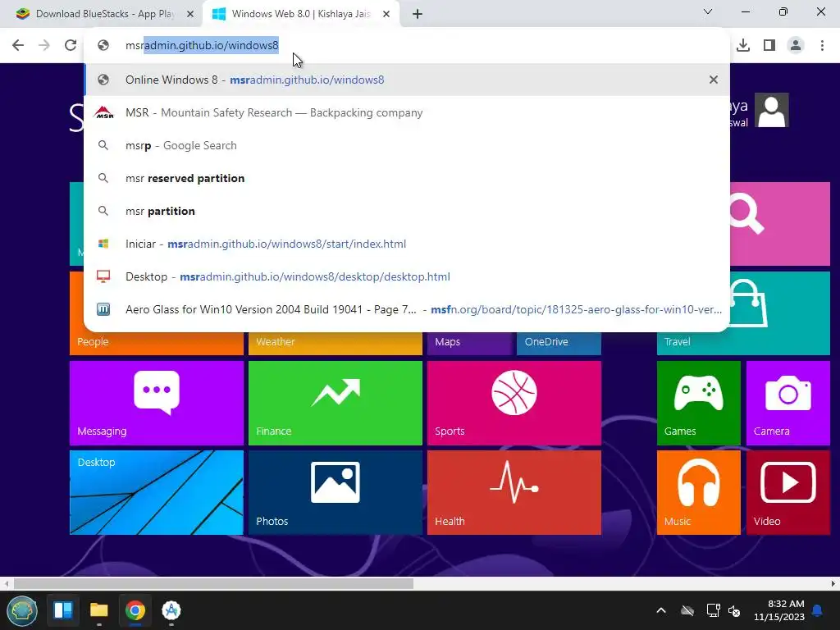Open the Messaging tile
Viewport: 840px width, 630px height.
157,403
